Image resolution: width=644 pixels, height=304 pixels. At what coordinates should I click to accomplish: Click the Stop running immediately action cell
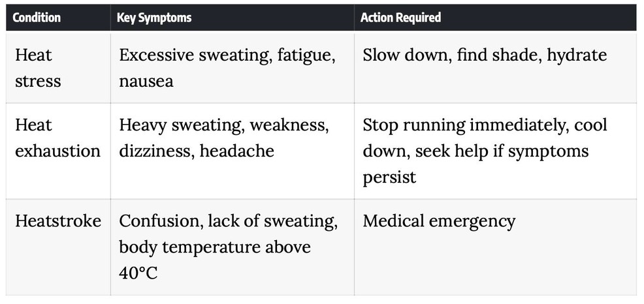coord(495,151)
